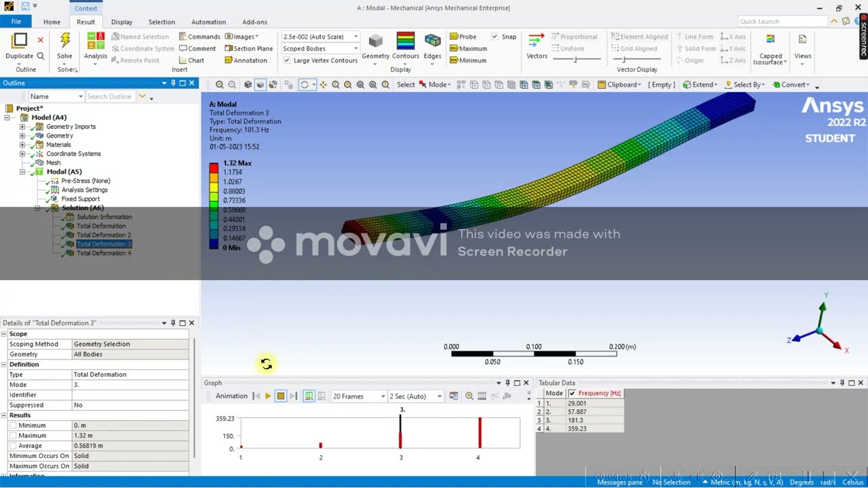Collapse the Scope section in Details
The height and width of the screenshot is (488, 868).
tap(5, 333)
